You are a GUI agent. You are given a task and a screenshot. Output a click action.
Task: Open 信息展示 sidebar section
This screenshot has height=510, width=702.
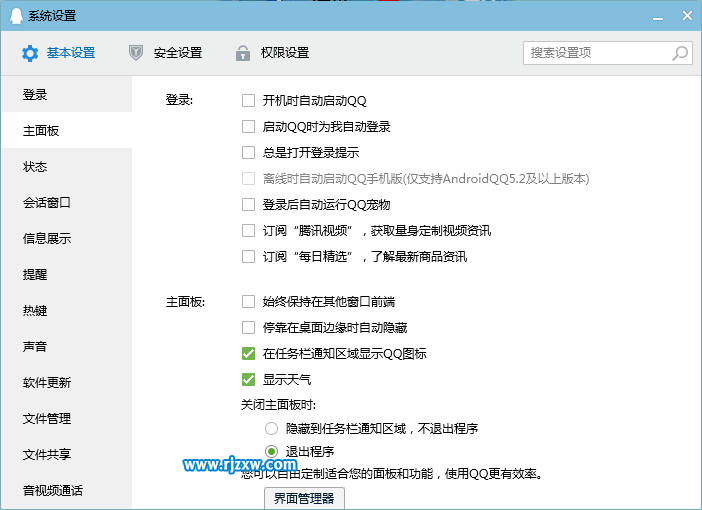67,238
